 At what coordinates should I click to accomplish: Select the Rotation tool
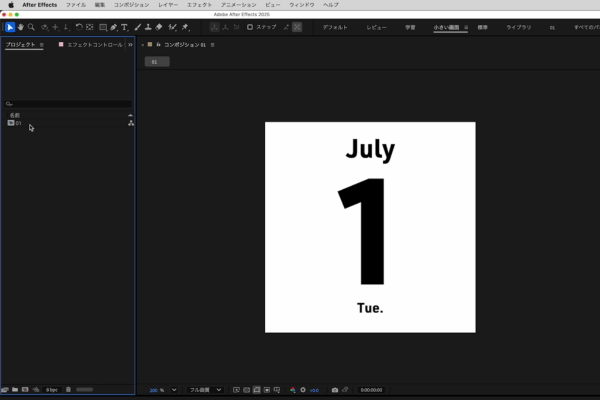point(79,27)
